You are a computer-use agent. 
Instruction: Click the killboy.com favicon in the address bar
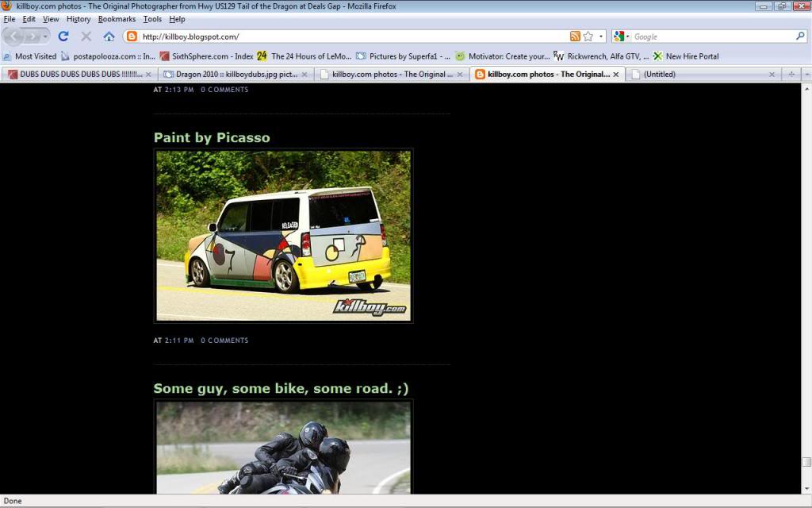pyautogui.click(x=131, y=36)
